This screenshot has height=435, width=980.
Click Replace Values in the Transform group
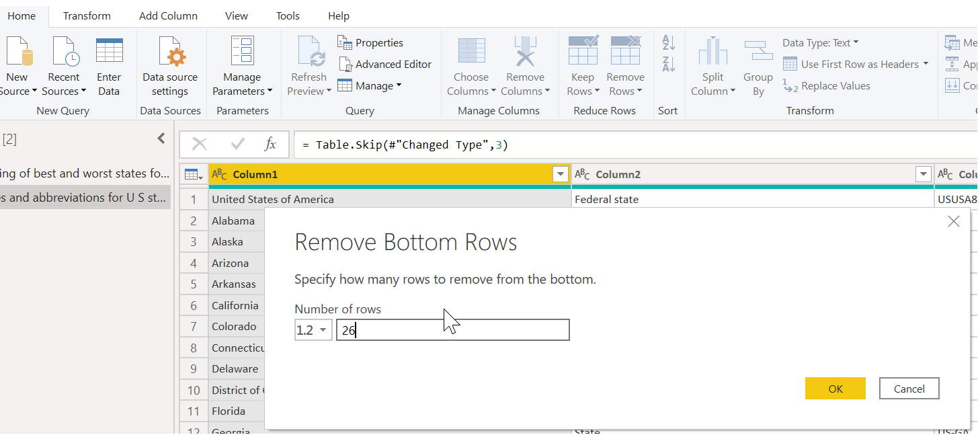click(x=827, y=86)
